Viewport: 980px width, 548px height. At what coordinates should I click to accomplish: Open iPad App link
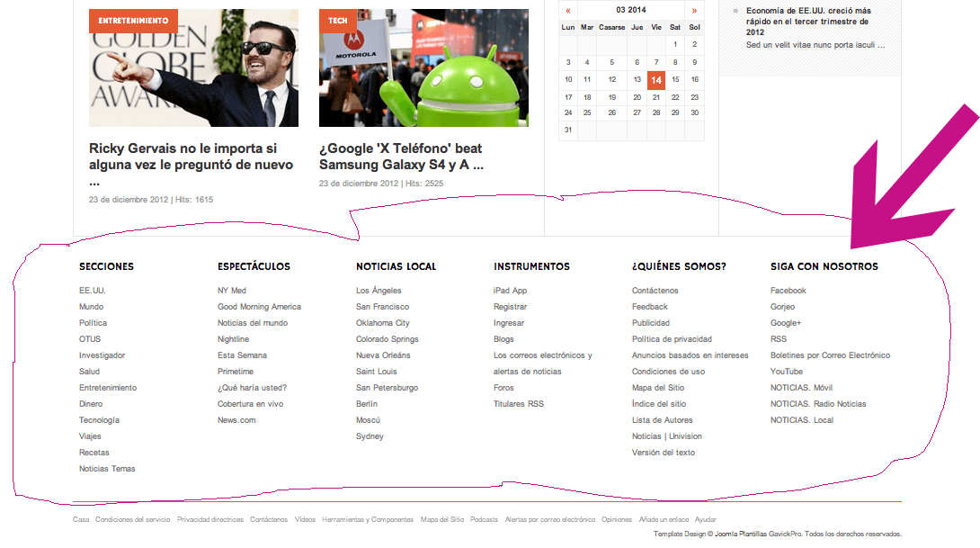tap(510, 291)
